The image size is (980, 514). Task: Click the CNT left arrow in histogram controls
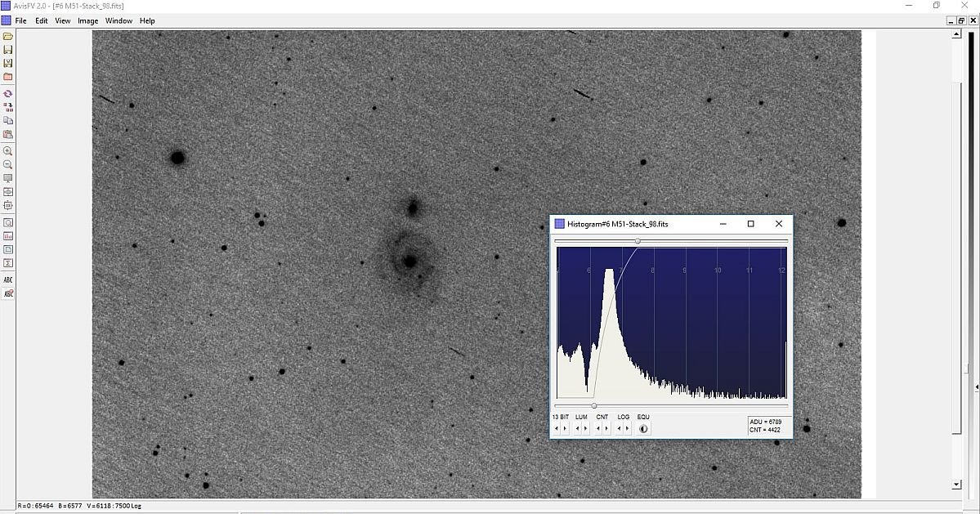coord(598,428)
